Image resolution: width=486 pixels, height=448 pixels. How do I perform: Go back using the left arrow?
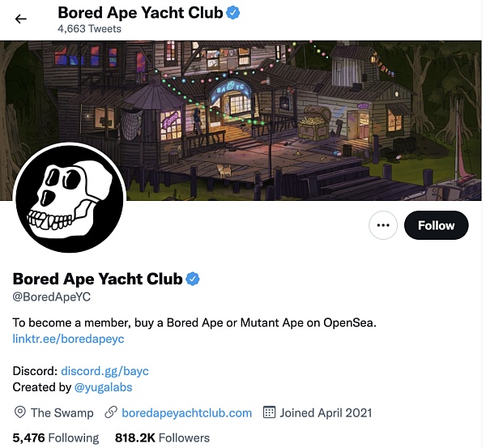21,19
